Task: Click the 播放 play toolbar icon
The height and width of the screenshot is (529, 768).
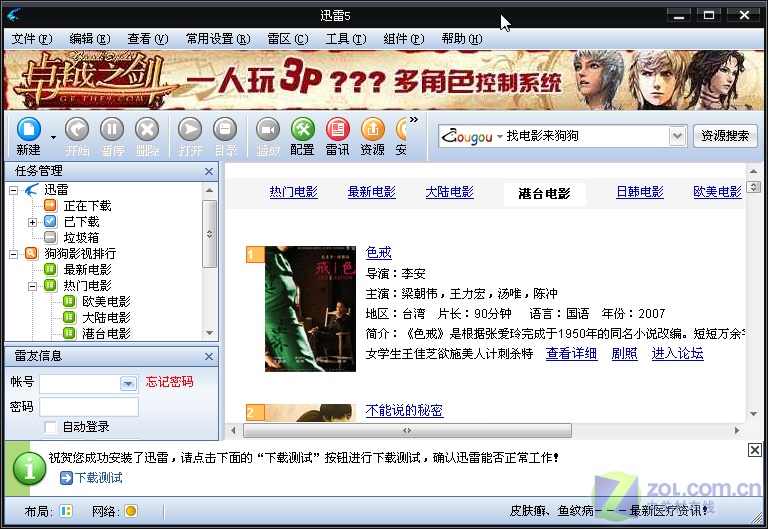Action: point(268,130)
